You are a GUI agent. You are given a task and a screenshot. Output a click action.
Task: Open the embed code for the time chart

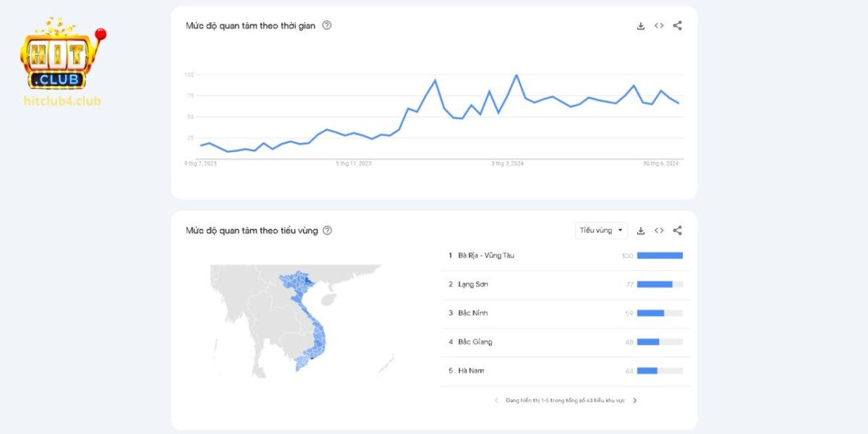(659, 25)
